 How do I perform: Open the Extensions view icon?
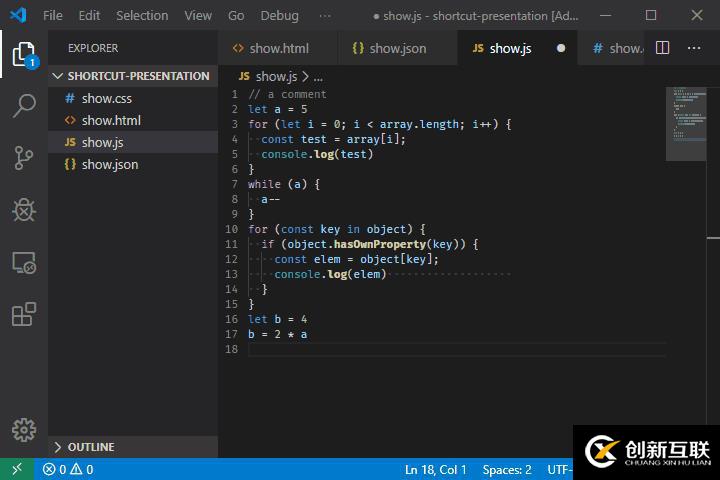point(24,314)
